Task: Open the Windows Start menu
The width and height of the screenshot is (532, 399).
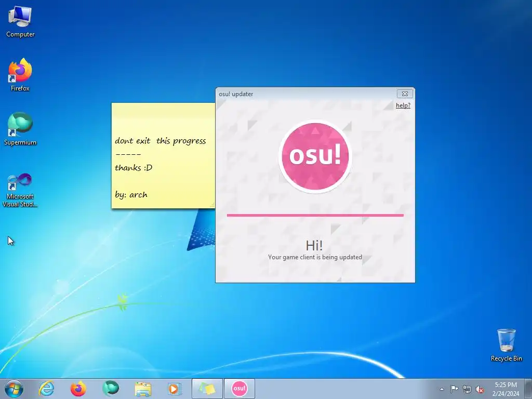Action: (14, 389)
